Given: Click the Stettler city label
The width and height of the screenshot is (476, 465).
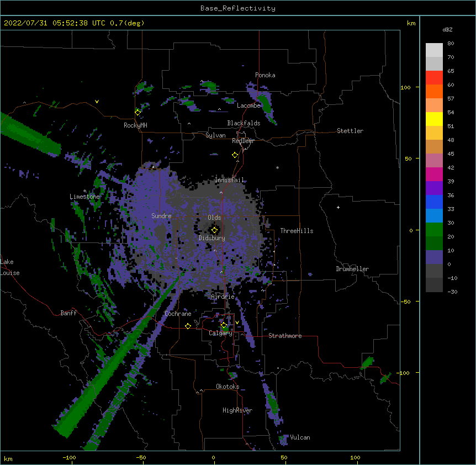Looking at the screenshot, I should pos(350,131).
